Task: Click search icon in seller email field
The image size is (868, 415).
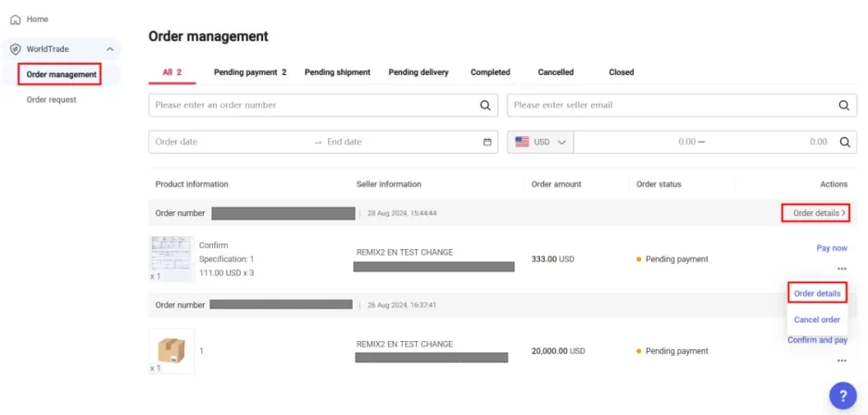Action: coord(843,106)
